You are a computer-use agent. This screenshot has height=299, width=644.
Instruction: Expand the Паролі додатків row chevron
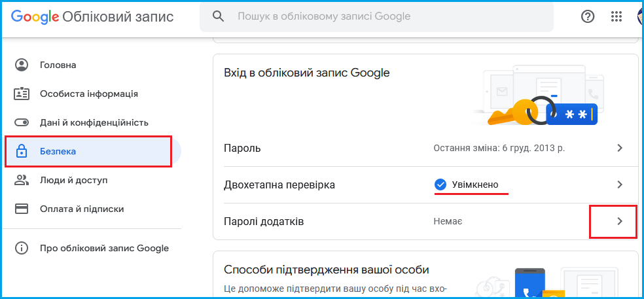(620, 222)
